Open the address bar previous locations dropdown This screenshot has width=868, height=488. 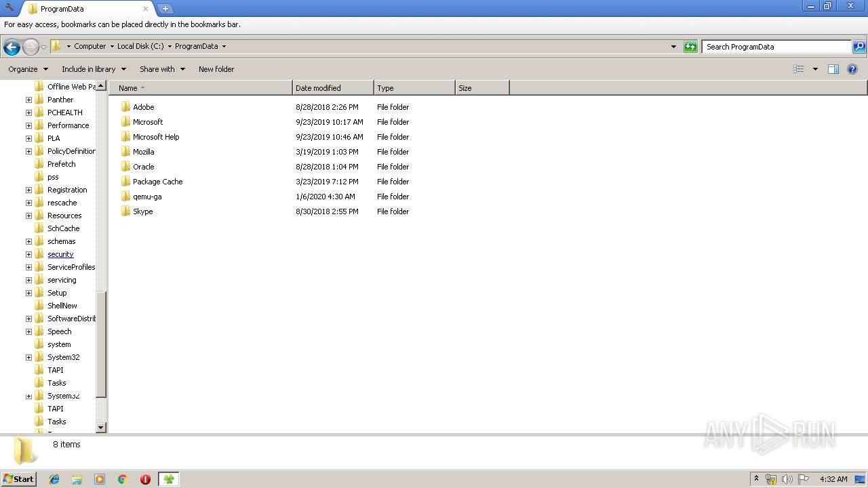[673, 47]
